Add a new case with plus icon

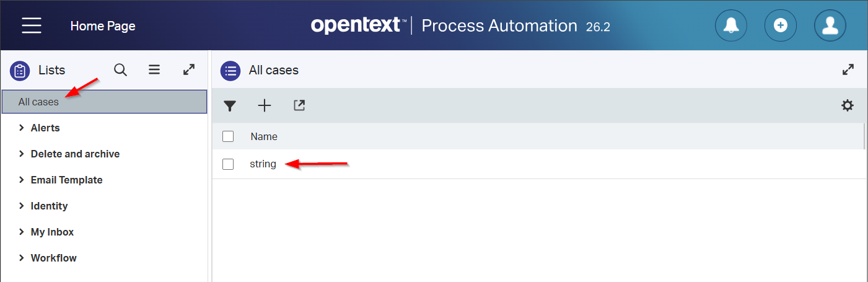[x=265, y=105]
